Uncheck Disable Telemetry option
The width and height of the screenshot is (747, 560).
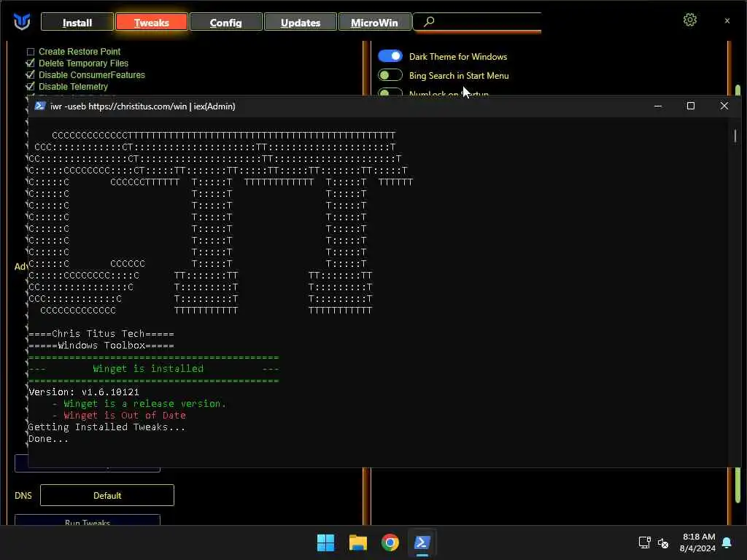(x=31, y=86)
